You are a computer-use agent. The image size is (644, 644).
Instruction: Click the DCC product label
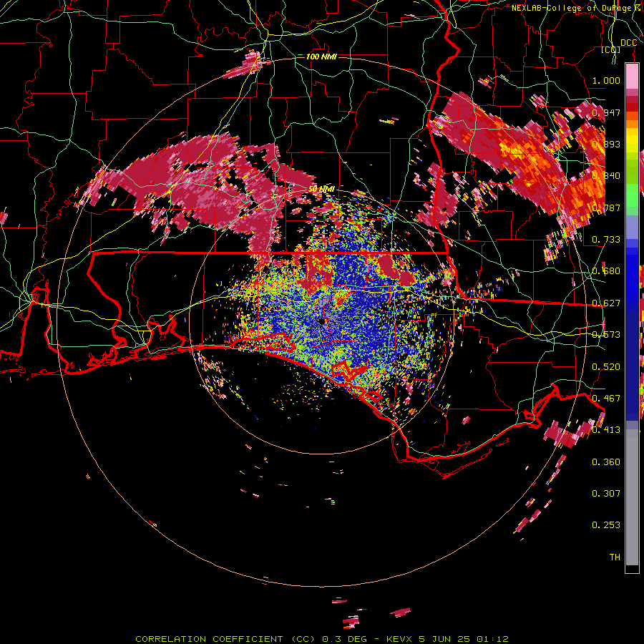coord(628,43)
